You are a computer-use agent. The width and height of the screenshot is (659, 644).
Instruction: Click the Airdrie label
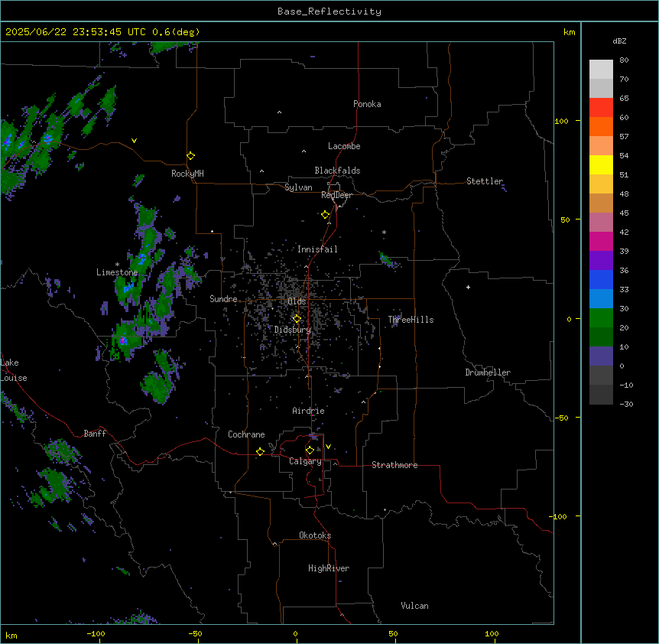pyautogui.click(x=309, y=411)
